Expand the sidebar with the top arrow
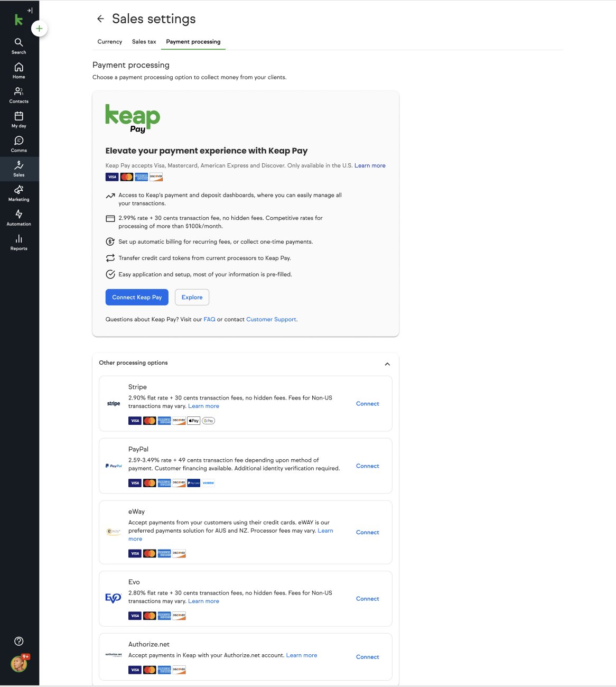This screenshot has width=616, height=687. point(30,10)
